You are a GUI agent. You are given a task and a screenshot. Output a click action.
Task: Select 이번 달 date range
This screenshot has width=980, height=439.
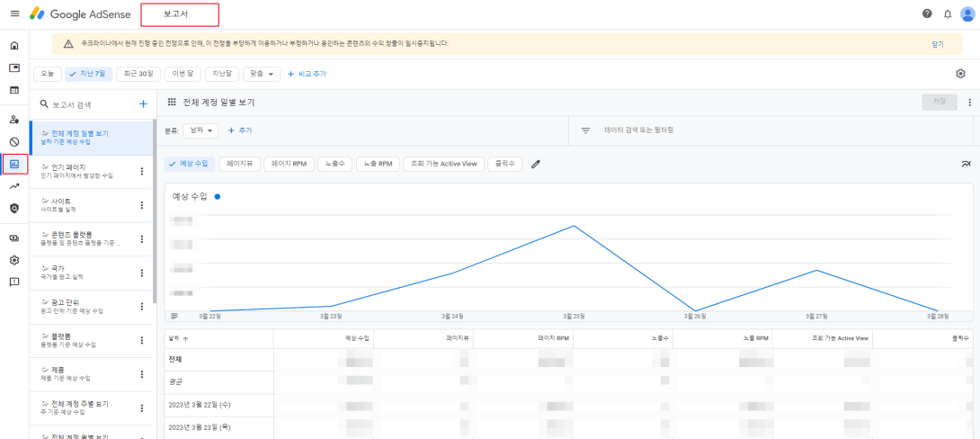183,74
